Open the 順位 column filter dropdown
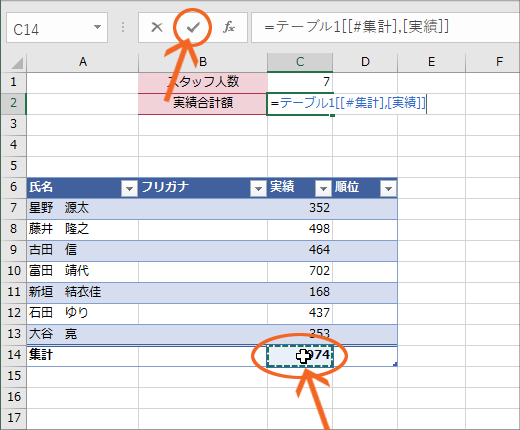Screen dimensions: 520x430 point(388,189)
